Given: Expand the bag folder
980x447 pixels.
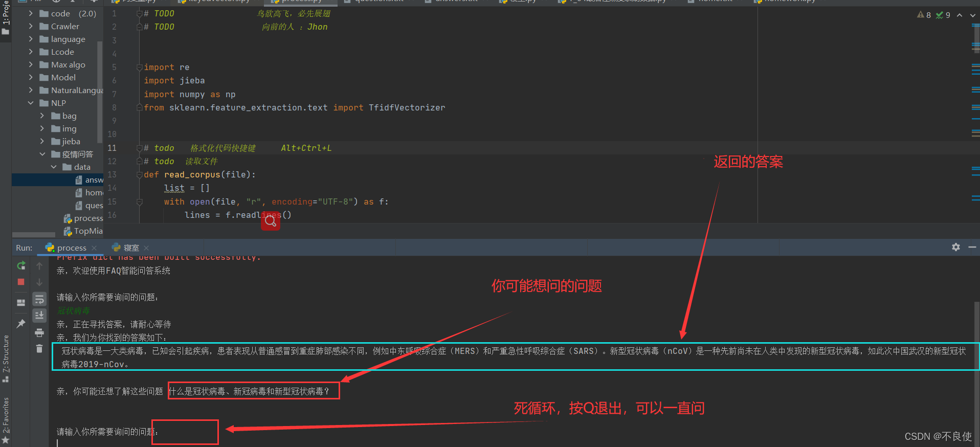Looking at the screenshot, I should [x=42, y=116].
